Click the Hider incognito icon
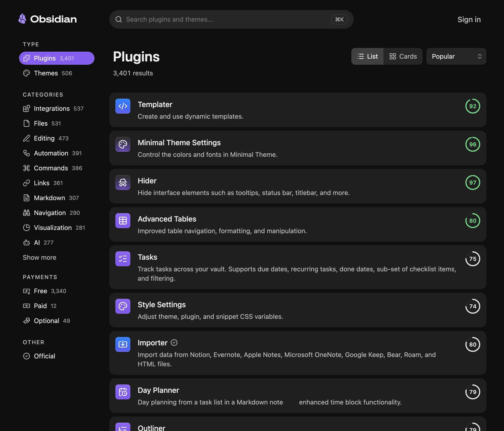This screenshot has height=431, width=504. pyautogui.click(x=123, y=182)
